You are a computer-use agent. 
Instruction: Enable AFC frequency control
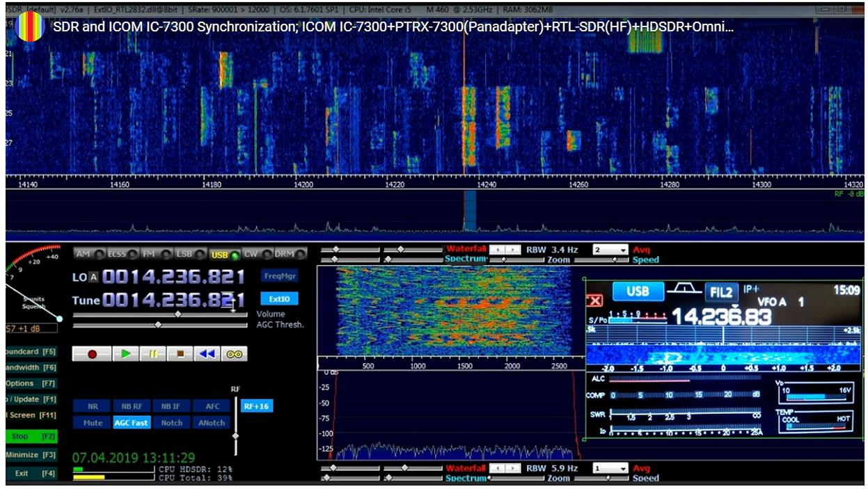pos(212,406)
